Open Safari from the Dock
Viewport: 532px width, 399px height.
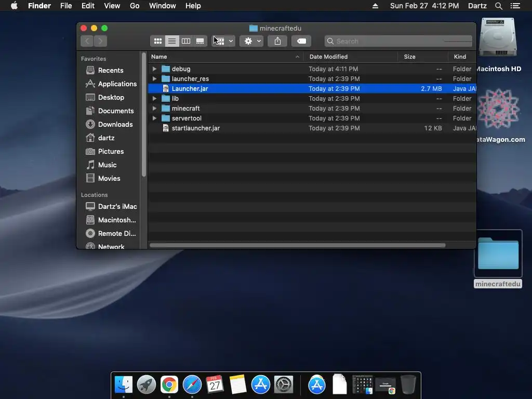pyautogui.click(x=192, y=385)
